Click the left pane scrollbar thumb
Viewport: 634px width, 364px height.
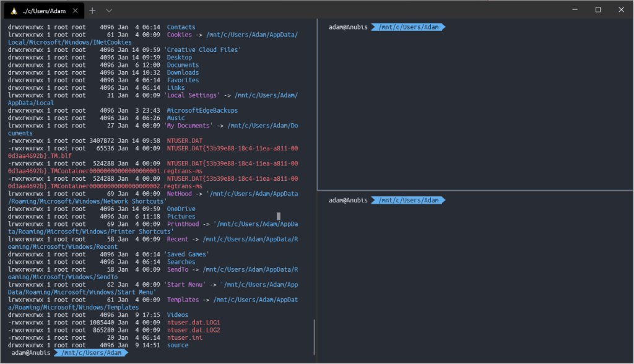coord(314,337)
